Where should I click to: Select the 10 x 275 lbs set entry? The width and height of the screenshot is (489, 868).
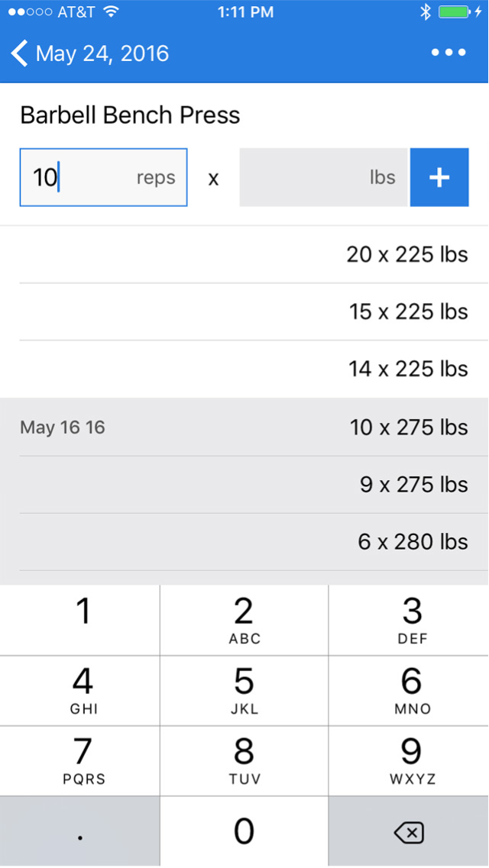[x=408, y=427]
